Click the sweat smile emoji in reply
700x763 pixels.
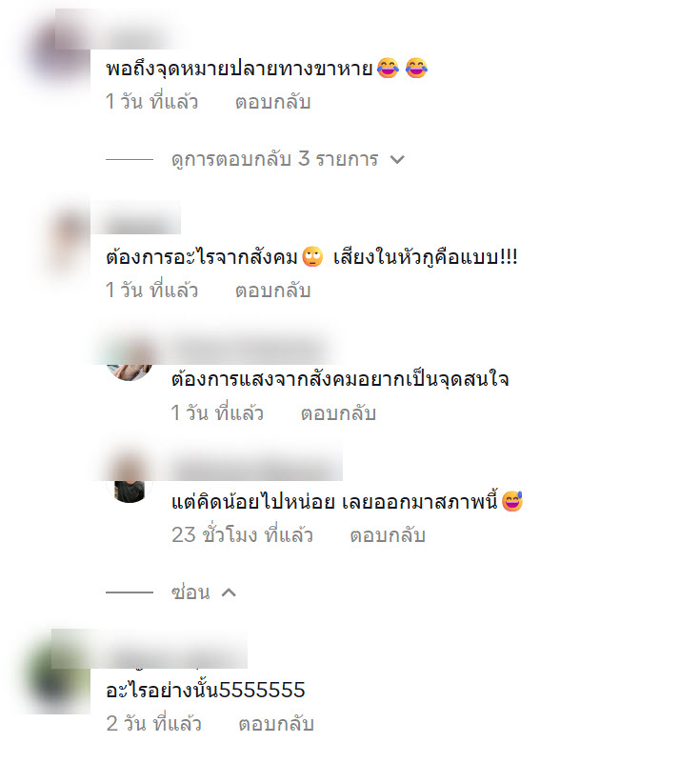click(511, 501)
